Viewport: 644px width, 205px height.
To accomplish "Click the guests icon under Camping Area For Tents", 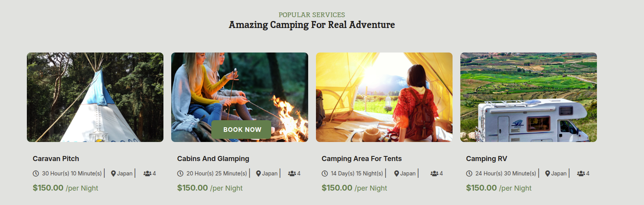I will coord(434,173).
